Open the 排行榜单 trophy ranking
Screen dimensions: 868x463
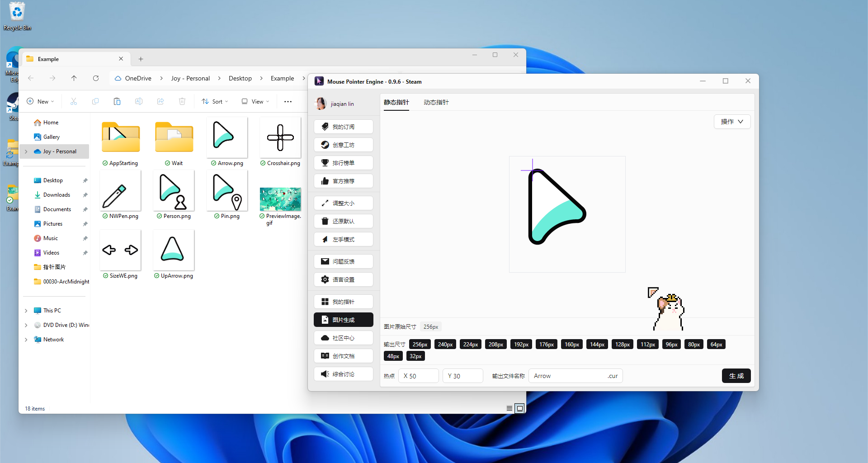click(x=343, y=163)
